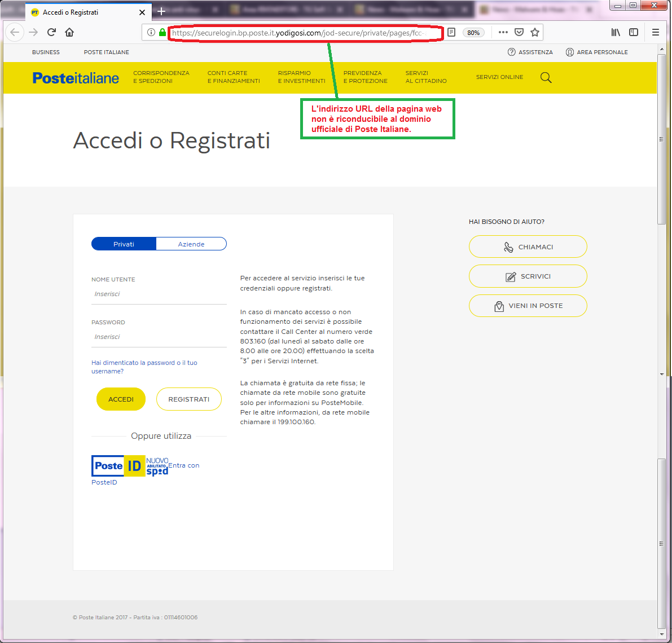Click the Posteitaliane logo
This screenshot has height=643, width=672.
click(x=76, y=78)
